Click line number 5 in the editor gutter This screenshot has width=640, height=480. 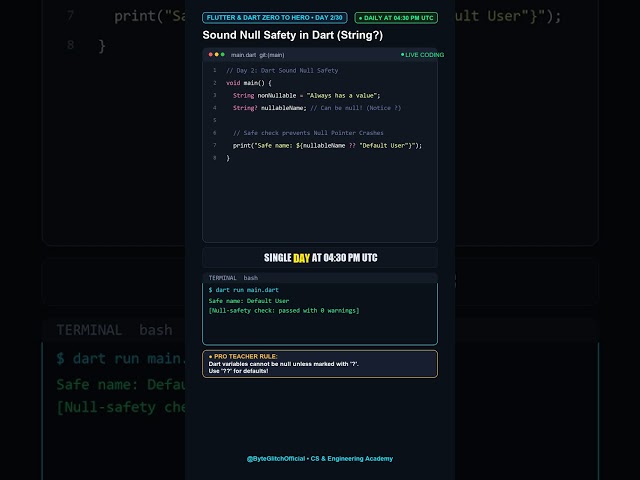215,120
